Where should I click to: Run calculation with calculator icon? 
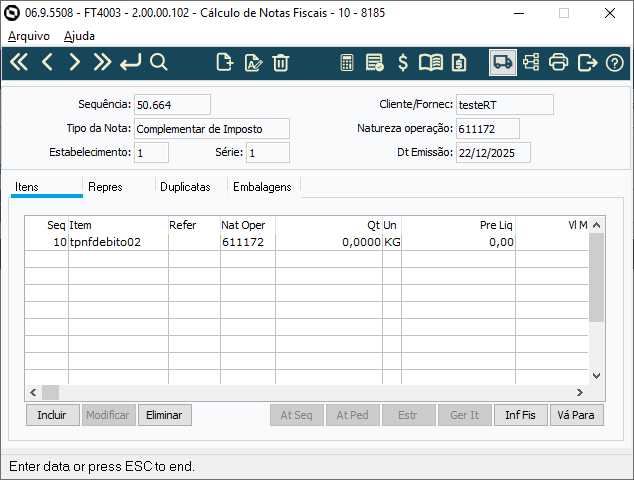347,63
